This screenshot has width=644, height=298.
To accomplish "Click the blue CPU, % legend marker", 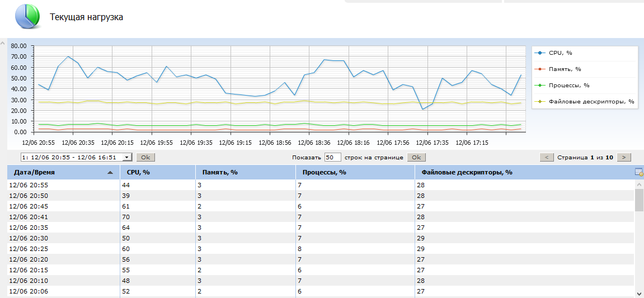I will pos(540,53).
